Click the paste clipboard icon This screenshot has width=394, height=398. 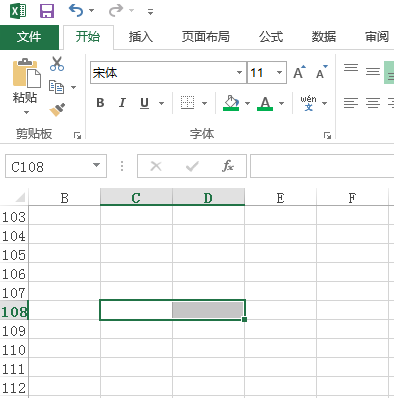(x=26, y=74)
